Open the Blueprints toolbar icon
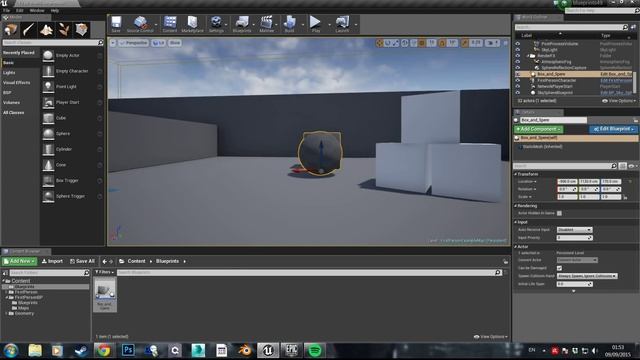Screen dimensions: 640x360 (242, 24)
